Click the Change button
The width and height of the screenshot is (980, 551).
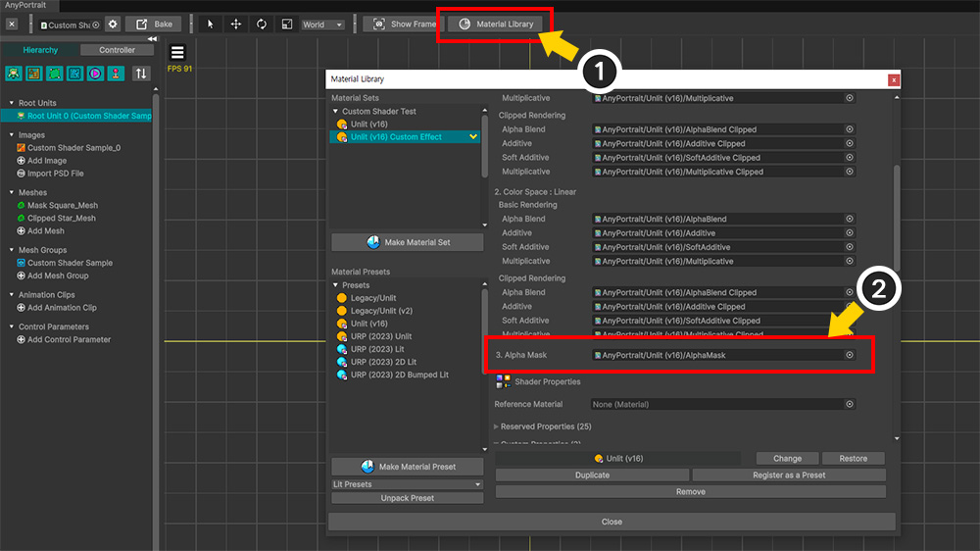(x=787, y=459)
